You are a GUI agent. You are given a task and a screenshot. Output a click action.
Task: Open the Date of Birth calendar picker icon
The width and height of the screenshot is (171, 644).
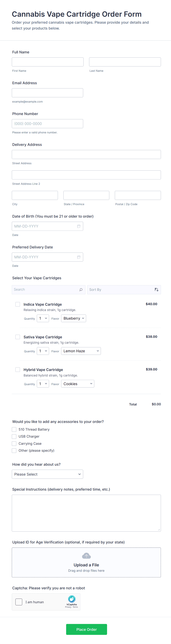79,226
